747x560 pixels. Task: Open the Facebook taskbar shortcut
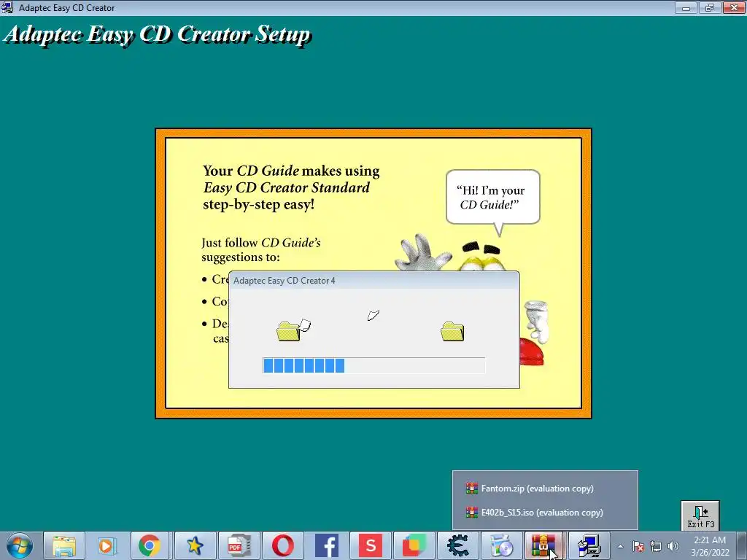tap(326, 545)
